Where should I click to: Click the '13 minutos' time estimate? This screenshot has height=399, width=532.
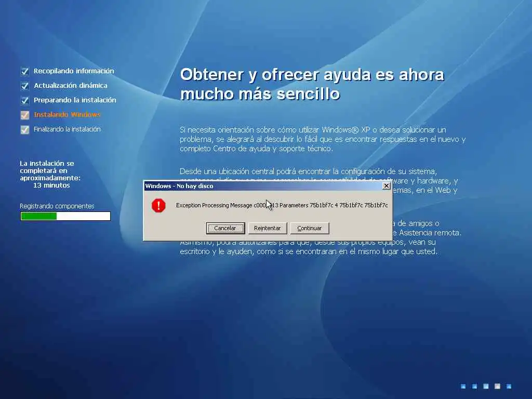pyautogui.click(x=51, y=185)
